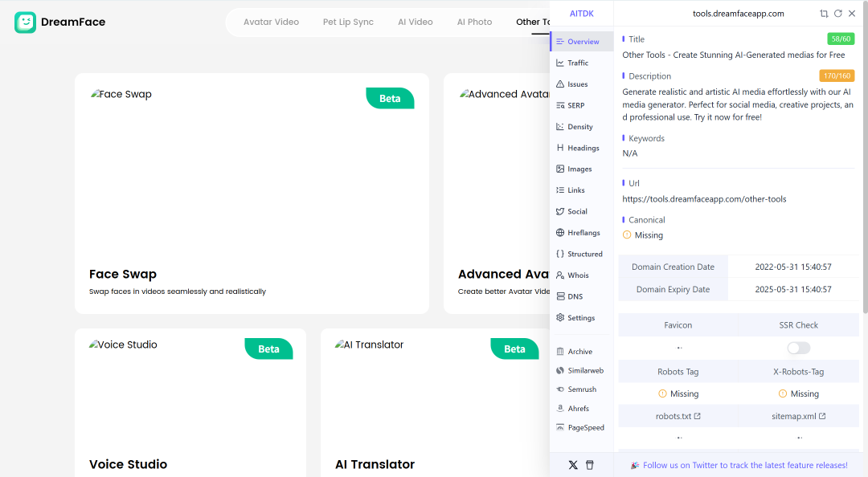Select the Avatar Video tab
The height and width of the screenshot is (477, 868).
272,22
